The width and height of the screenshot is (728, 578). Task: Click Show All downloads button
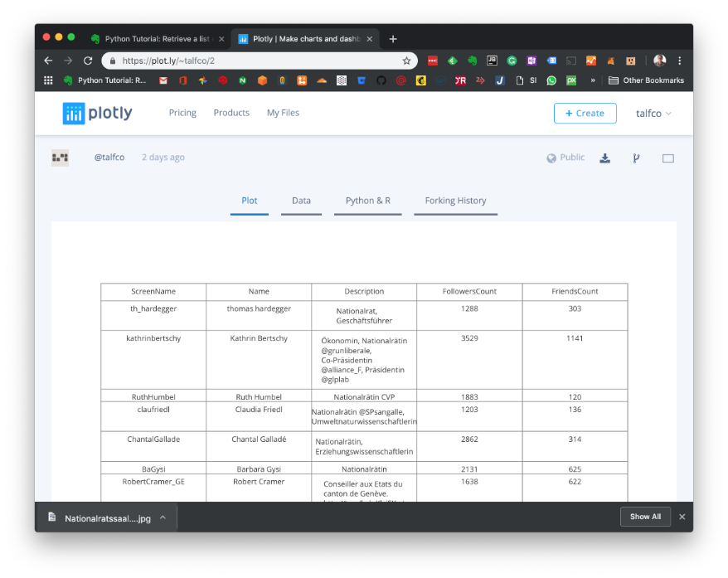[x=645, y=517]
